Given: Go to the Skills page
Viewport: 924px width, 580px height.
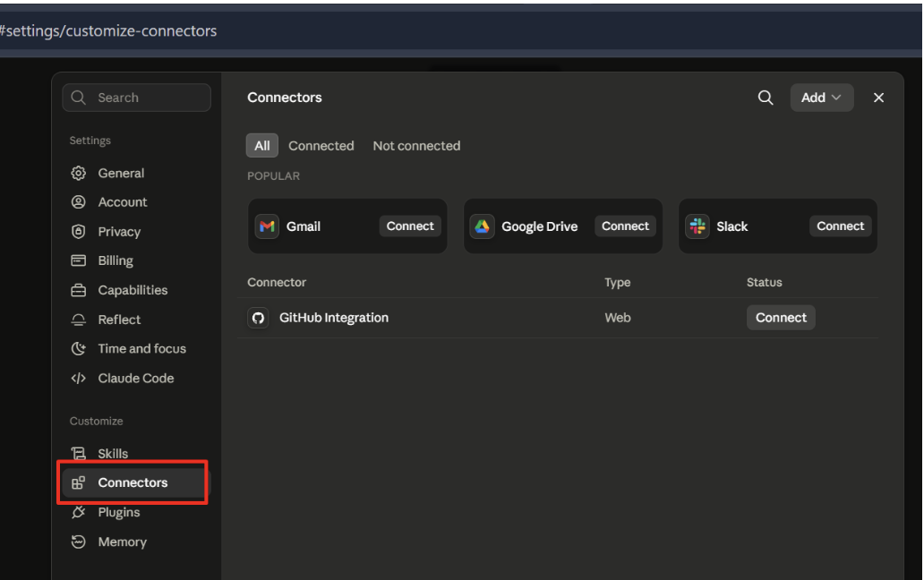Looking at the screenshot, I should [137, 454].
